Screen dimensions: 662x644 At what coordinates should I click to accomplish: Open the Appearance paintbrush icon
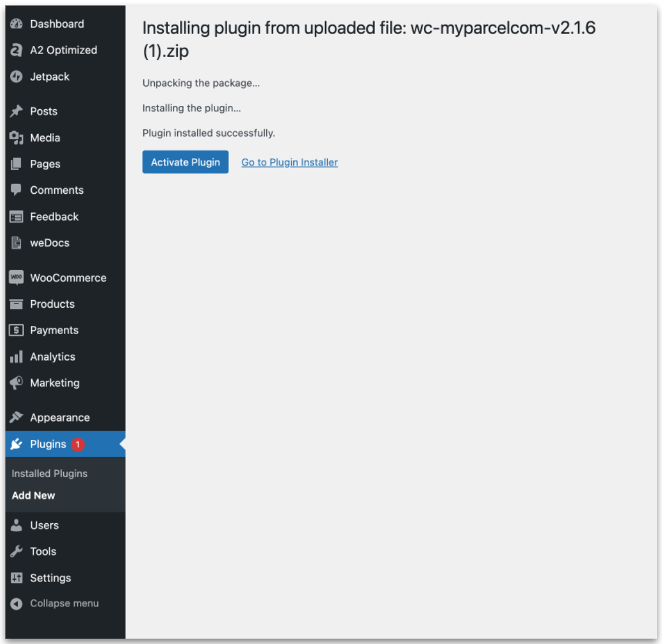point(16,417)
